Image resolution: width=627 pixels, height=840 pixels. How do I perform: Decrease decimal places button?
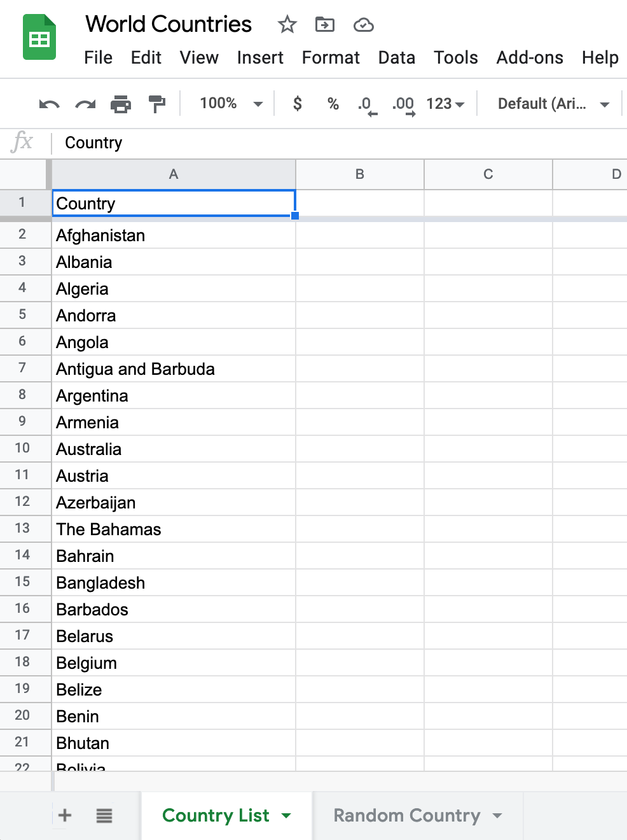(x=367, y=104)
